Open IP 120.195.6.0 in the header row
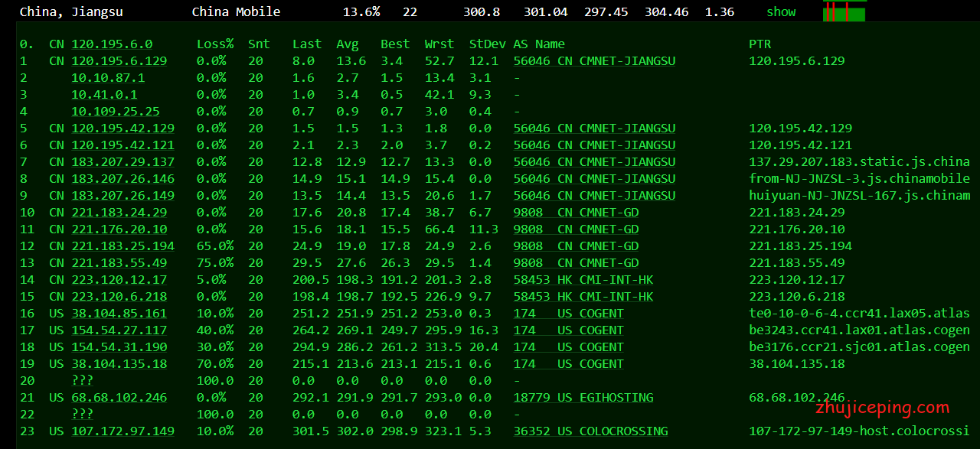The image size is (980, 449). [112, 44]
